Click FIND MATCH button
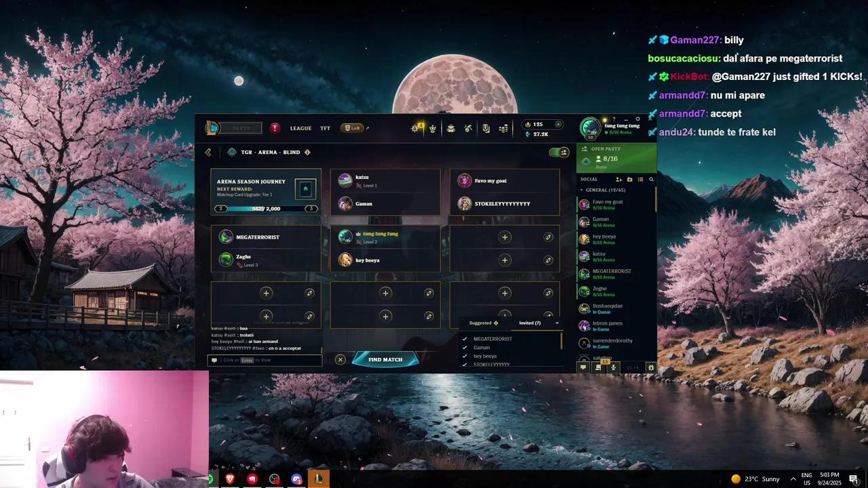The height and width of the screenshot is (488, 868). 385,359
